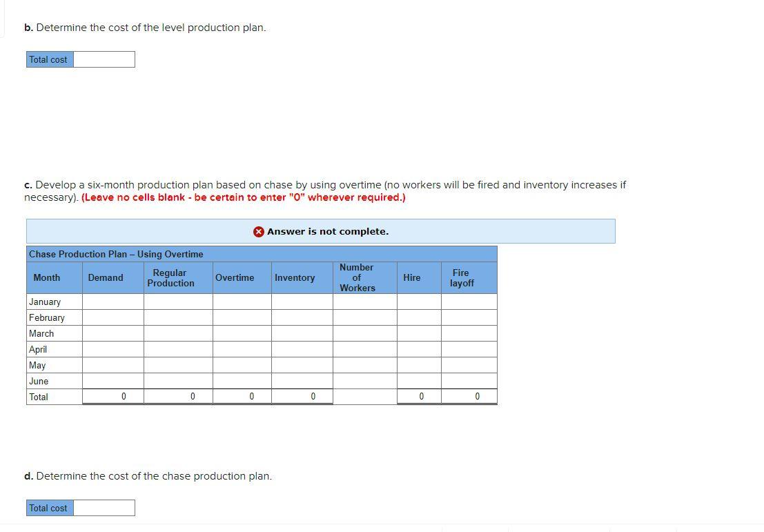764x532 pixels.
Task: Select April Hire cell
Action: [419, 349]
